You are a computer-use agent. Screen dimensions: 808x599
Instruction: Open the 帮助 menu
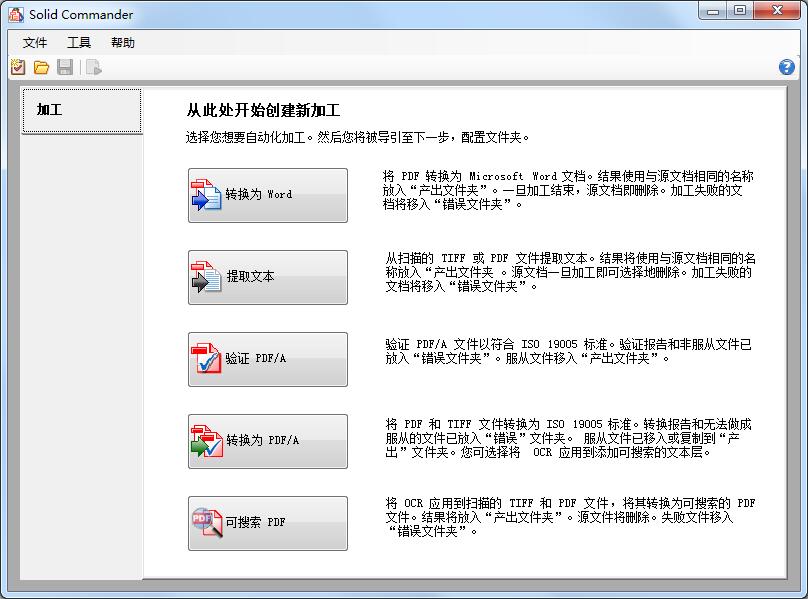tap(123, 43)
